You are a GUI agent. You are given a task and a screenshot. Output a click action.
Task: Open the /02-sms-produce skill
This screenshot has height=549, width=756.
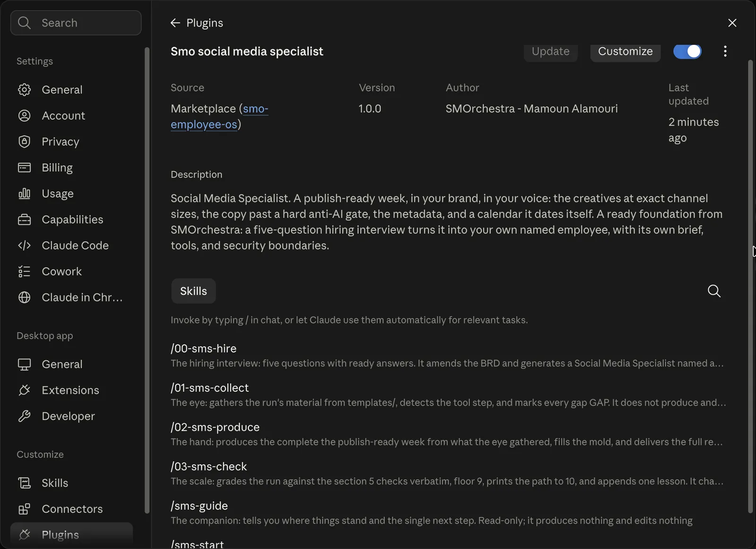447,434
